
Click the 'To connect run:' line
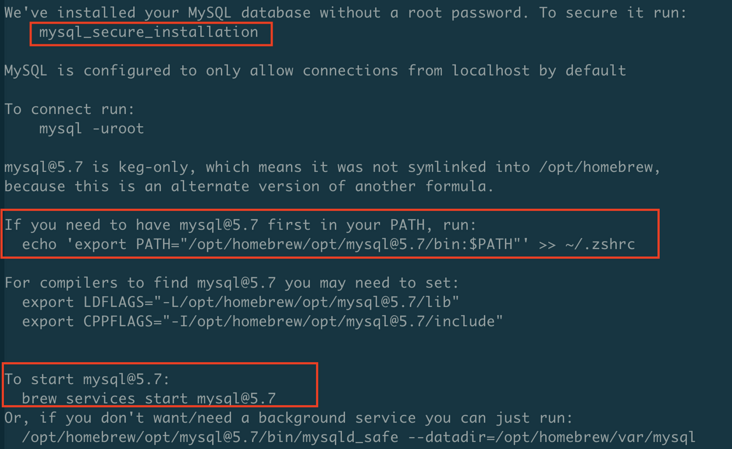click(69, 109)
